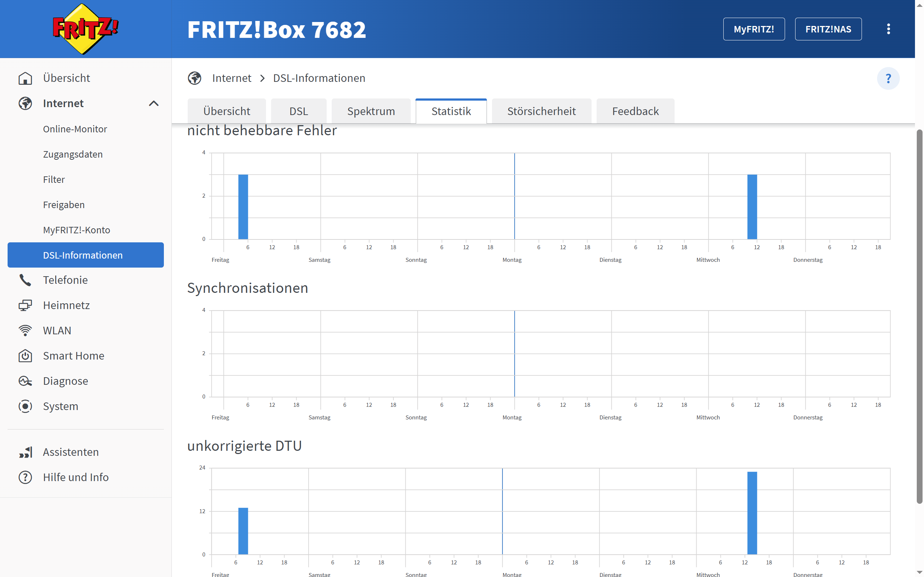Screen dimensions: 924x577
Task: Click the Assistenten icon
Action: pos(25,452)
